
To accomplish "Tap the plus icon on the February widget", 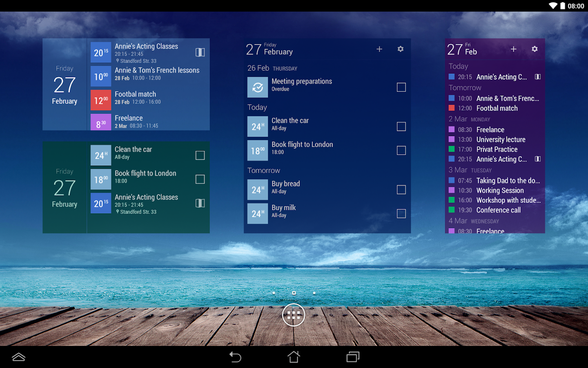I will point(379,49).
